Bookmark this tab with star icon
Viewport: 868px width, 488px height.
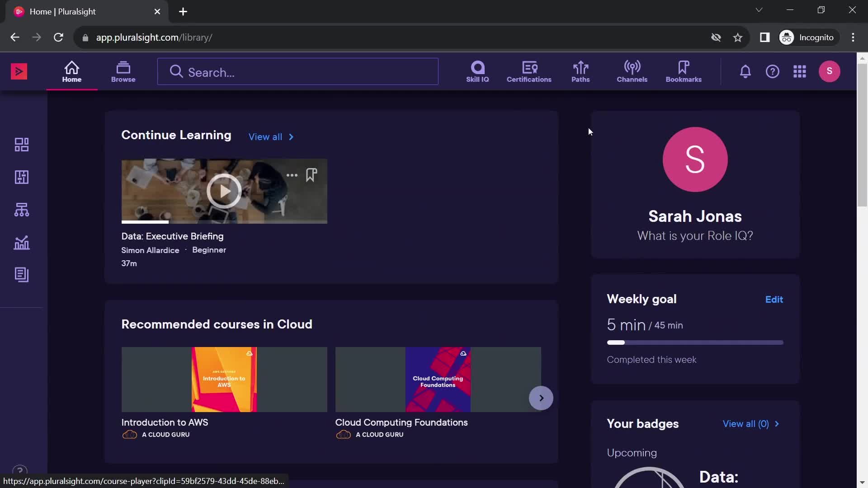[738, 38]
